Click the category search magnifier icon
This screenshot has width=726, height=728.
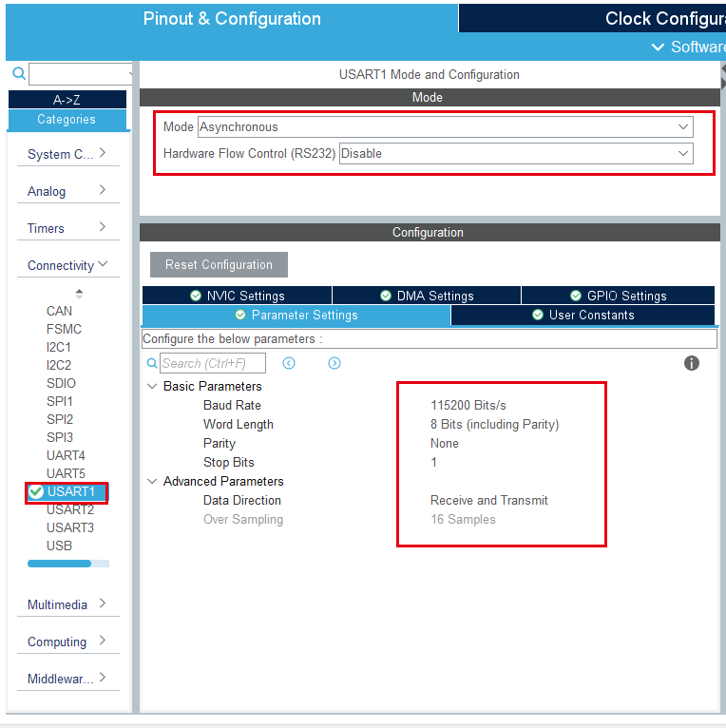pos(19,73)
